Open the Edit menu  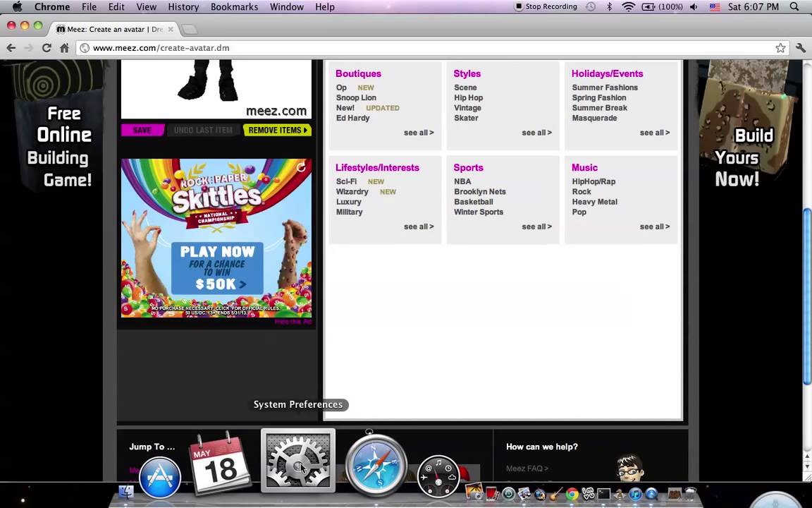pyautogui.click(x=116, y=7)
